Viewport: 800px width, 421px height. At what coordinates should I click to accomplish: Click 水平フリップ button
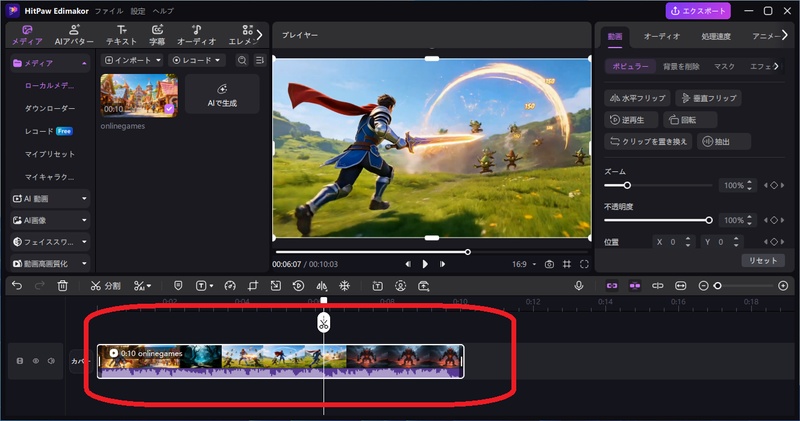point(637,98)
